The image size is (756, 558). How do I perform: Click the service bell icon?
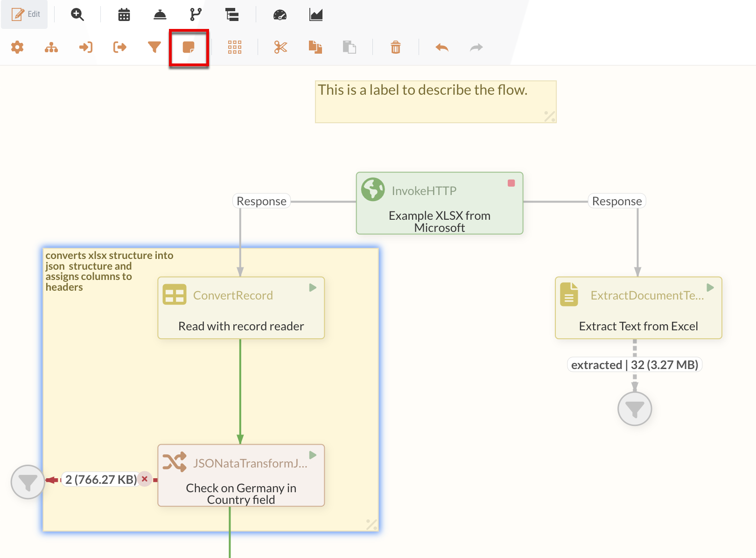(x=160, y=14)
